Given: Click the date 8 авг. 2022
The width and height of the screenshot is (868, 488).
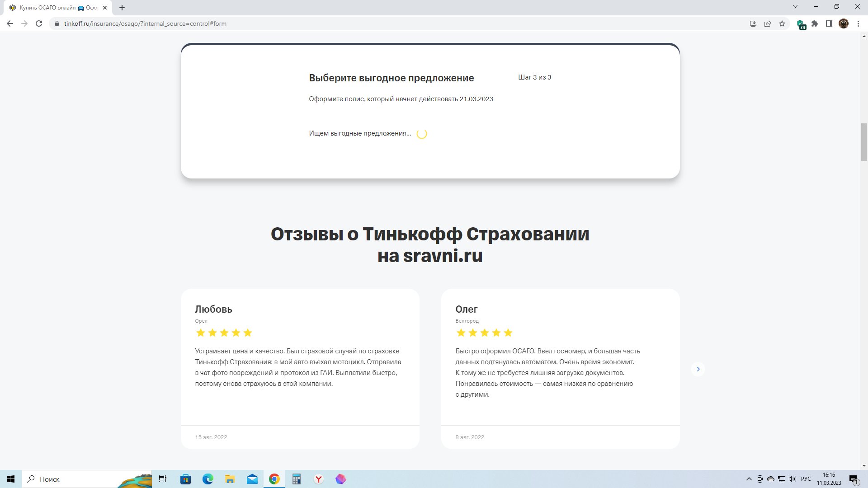Looking at the screenshot, I should pos(470,437).
